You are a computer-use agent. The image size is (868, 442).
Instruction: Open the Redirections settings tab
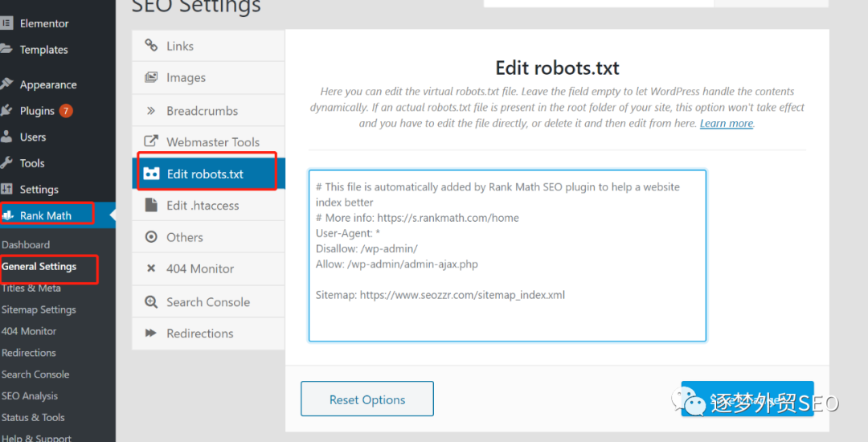tap(209, 333)
